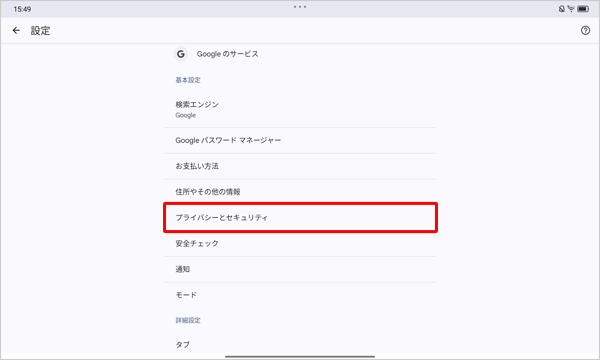Open Google のサービス settings

[300, 54]
